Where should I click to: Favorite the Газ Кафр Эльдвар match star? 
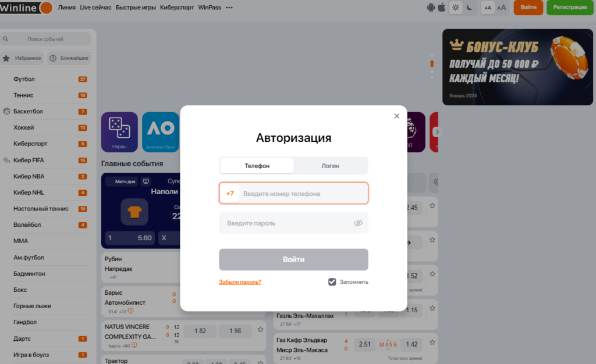pyautogui.click(x=432, y=342)
